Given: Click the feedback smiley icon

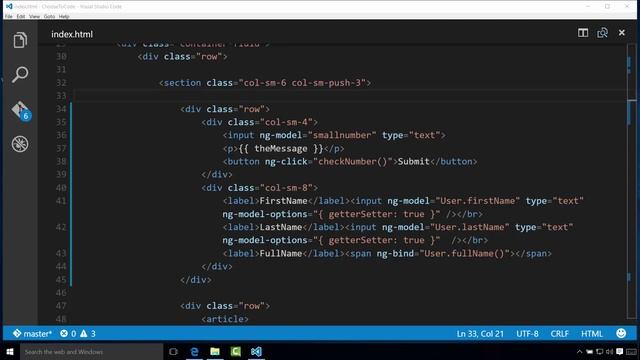Looking at the screenshot, I should click(621, 333).
